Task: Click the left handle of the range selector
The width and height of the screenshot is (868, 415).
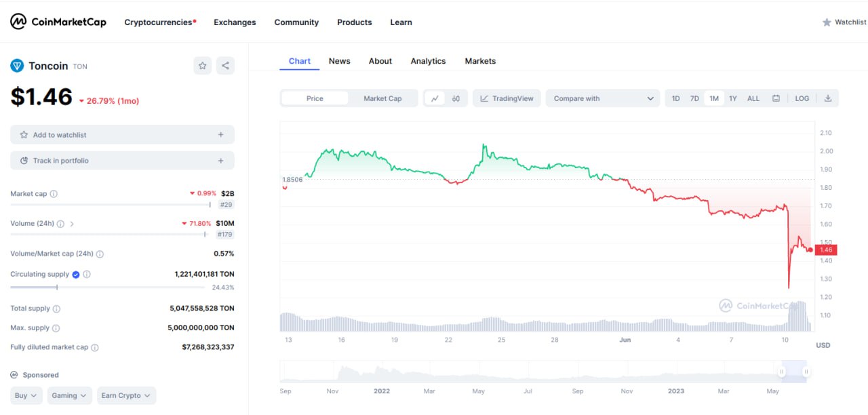Action: point(782,372)
